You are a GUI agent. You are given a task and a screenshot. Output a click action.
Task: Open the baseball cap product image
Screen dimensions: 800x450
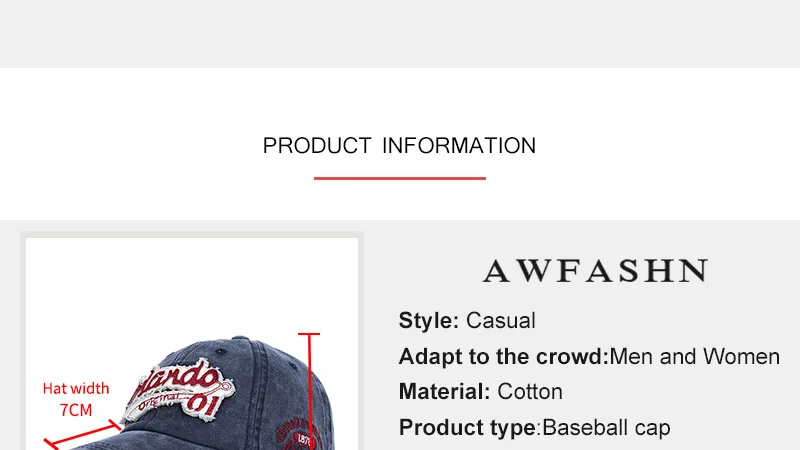[x=192, y=344]
